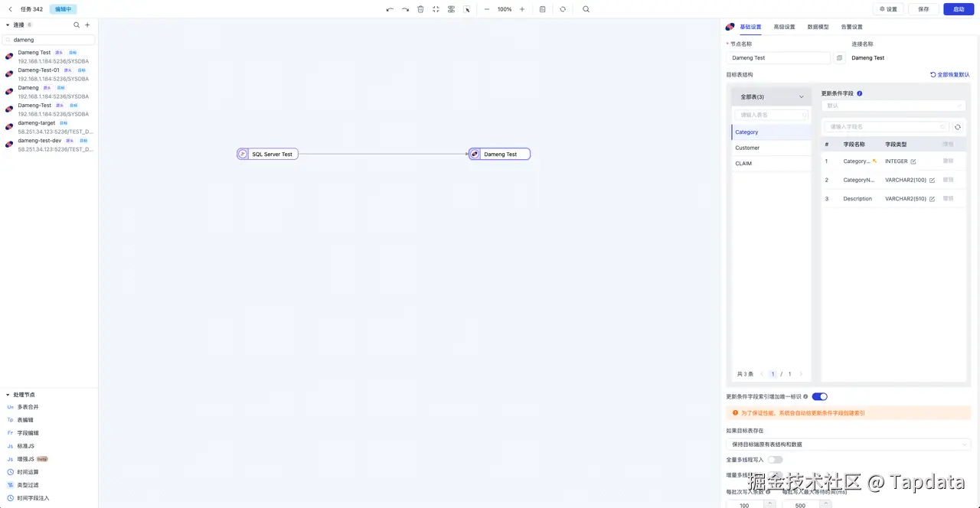
Task: Enable 全量多线程写入 switch
Action: pyautogui.click(x=775, y=460)
